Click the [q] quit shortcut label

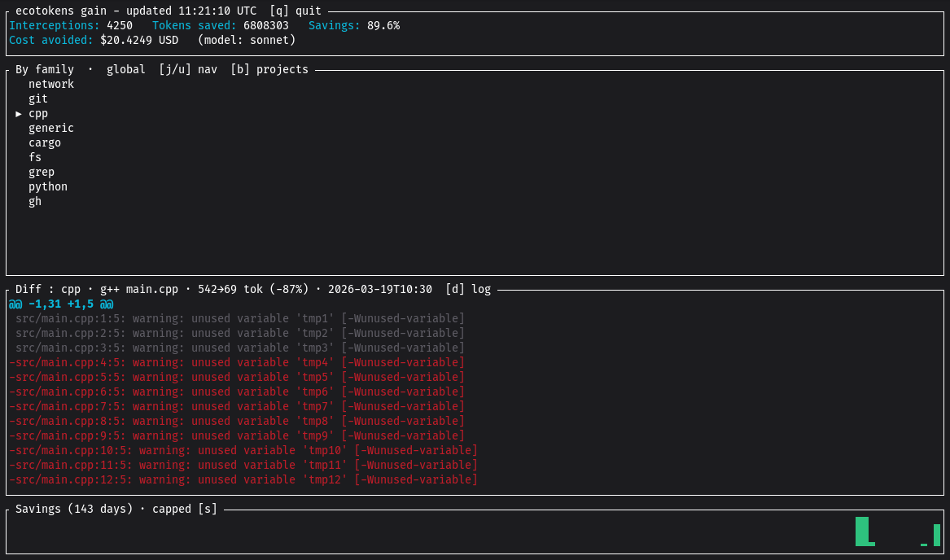click(x=296, y=11)
